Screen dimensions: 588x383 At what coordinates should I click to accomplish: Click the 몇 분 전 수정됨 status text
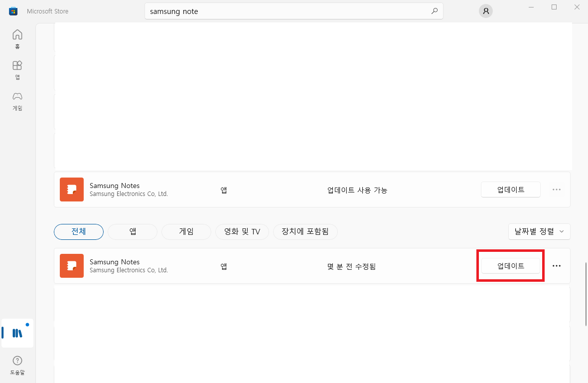[351, 266]
